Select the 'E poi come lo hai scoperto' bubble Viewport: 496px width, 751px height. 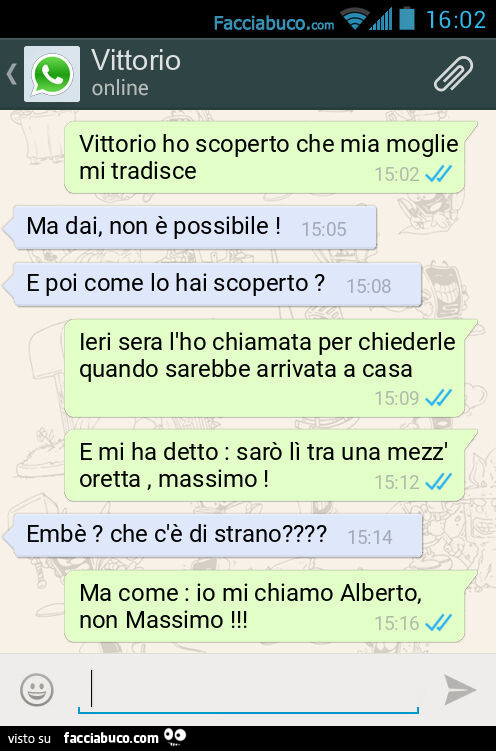tap(213, 284)
